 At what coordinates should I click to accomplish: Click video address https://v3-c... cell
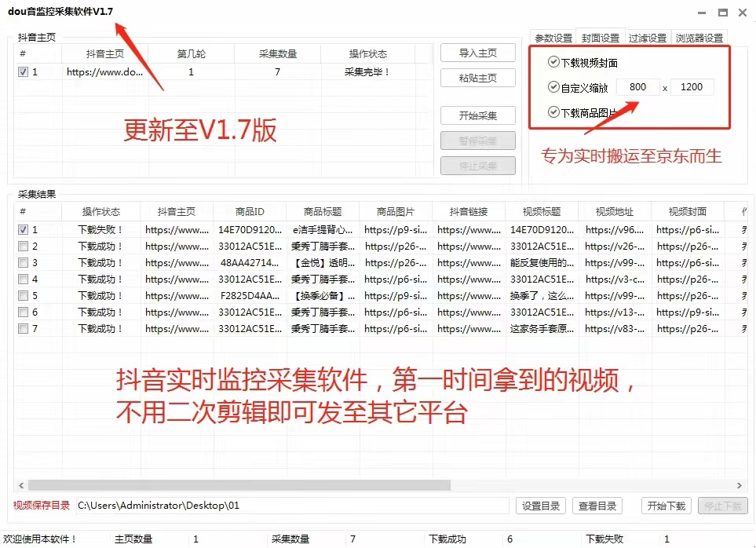[x=614, y=279]
